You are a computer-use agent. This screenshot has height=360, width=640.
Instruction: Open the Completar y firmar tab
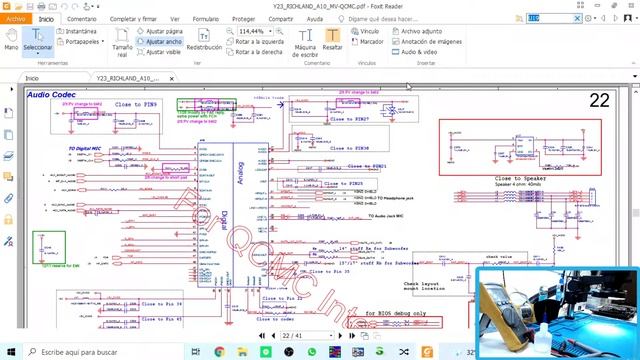tap(133, 19)
